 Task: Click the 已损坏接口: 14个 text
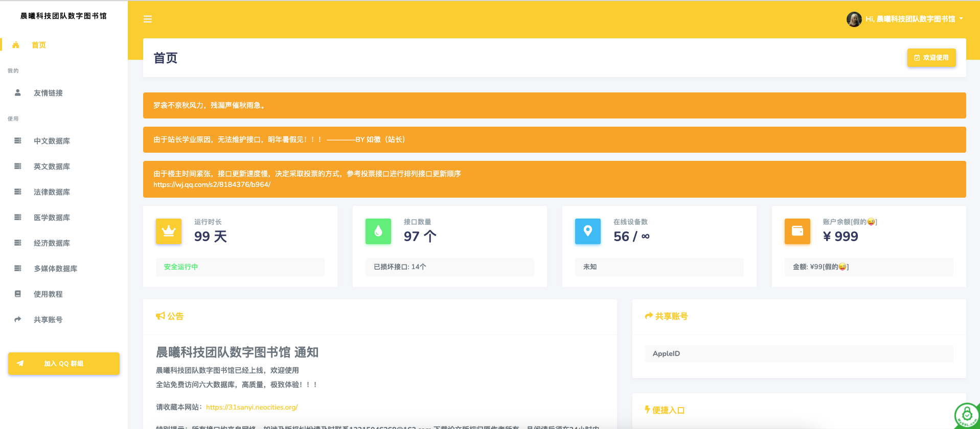click(x=400, y=267)
